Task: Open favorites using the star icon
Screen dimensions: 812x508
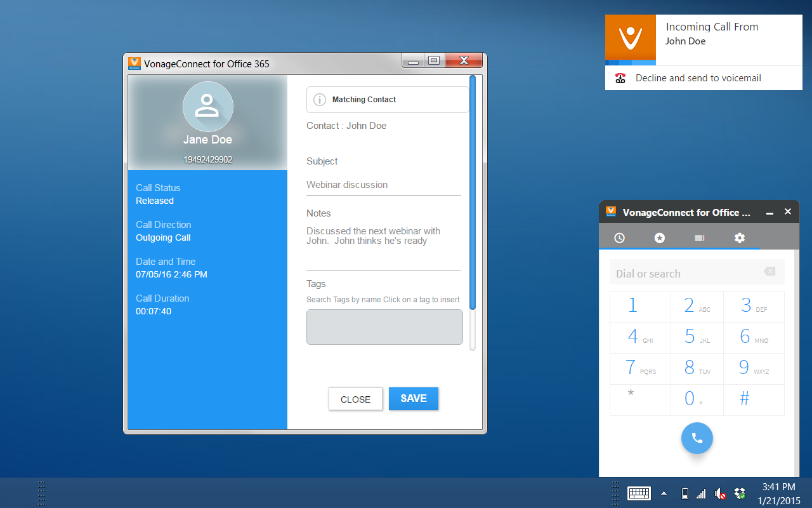Action: (x=659, y=237)
